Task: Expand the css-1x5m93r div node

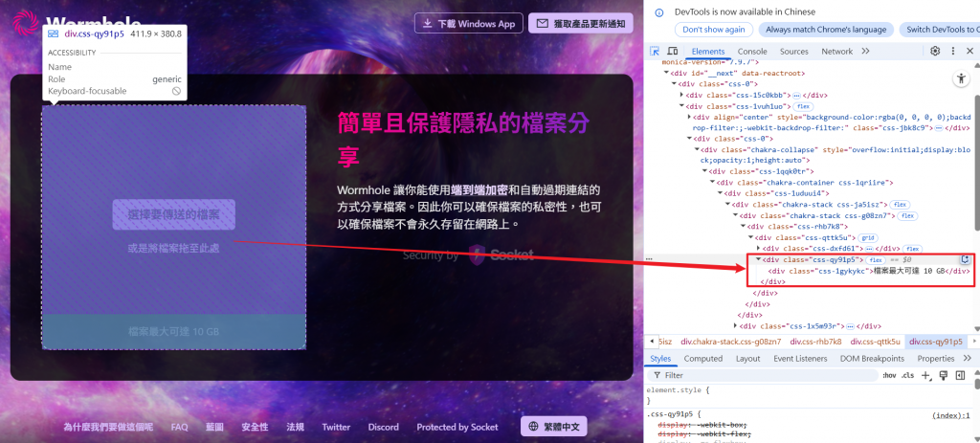Action: pos(735,326)
